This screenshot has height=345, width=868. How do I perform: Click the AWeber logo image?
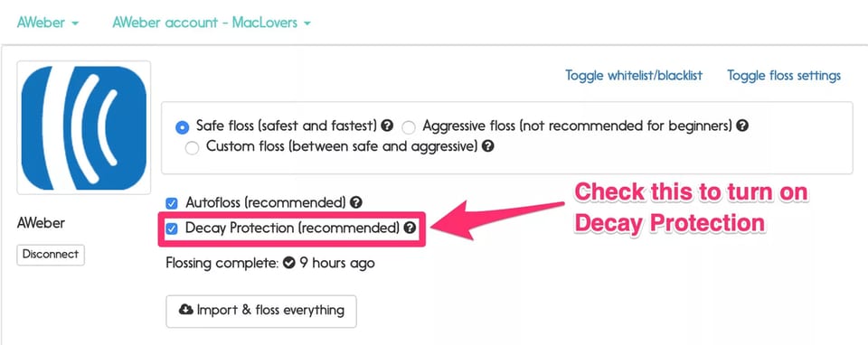tap(83, 127)
